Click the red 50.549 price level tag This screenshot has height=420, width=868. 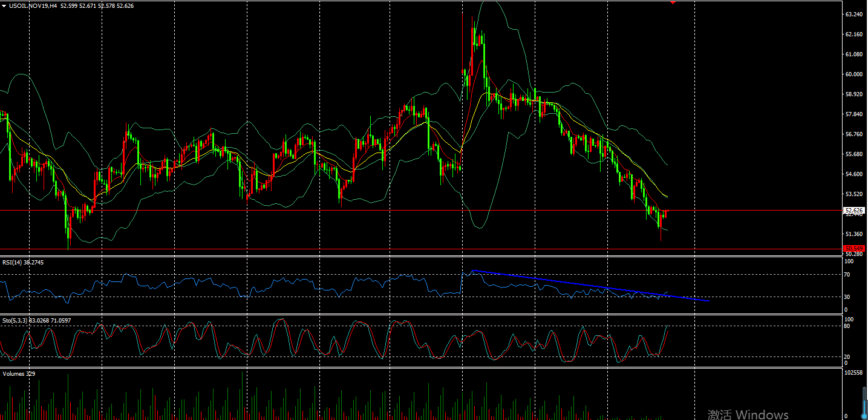coord(854,249)
